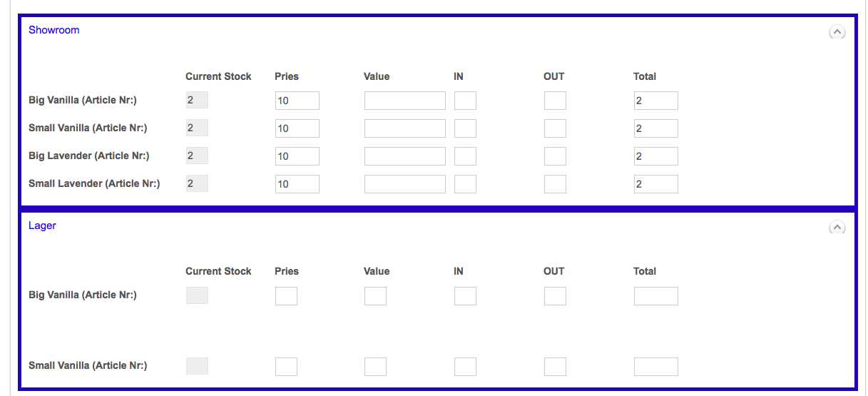Click Showroom Small Lavender Total field
The height and width of the screenshot is (396, 868).
[x=655, y=184]
